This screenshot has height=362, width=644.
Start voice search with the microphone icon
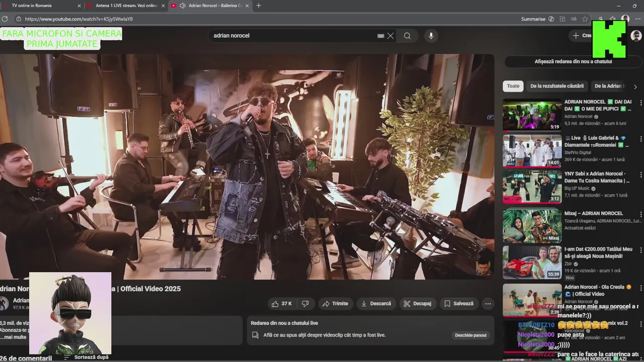(431, 36)
